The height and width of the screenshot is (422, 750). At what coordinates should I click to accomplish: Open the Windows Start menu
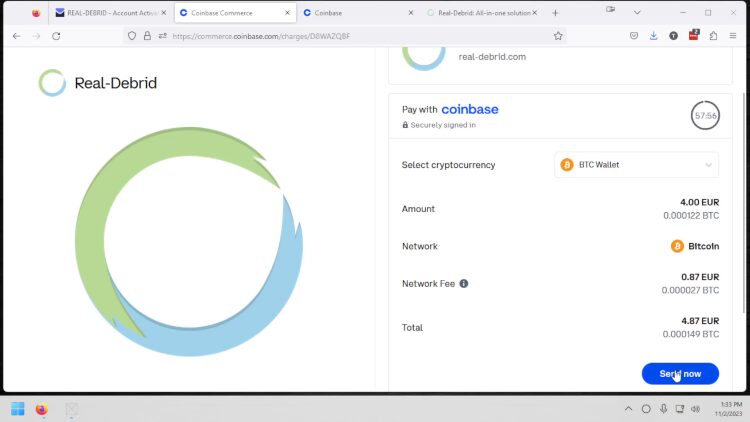coord(17,409)
